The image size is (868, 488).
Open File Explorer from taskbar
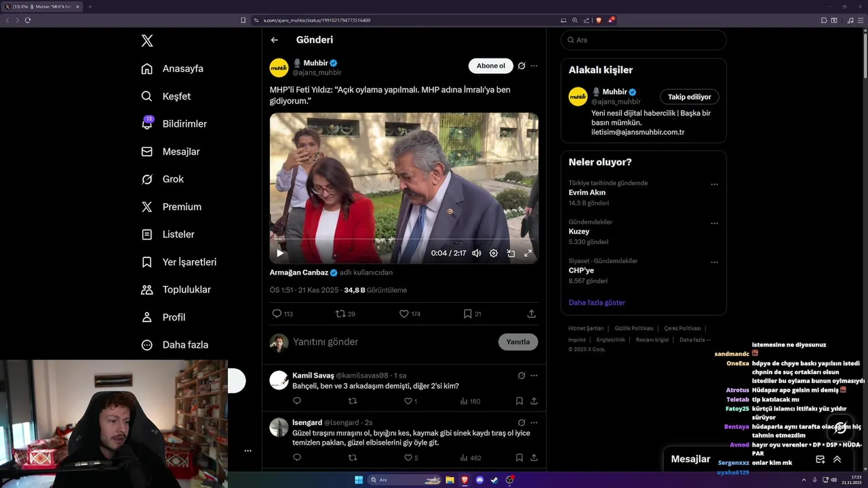pyautogui.click(x=450, y=480)
